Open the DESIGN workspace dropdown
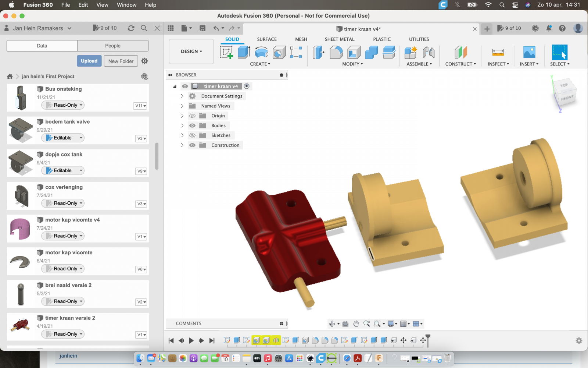 [x=191, y=52]
